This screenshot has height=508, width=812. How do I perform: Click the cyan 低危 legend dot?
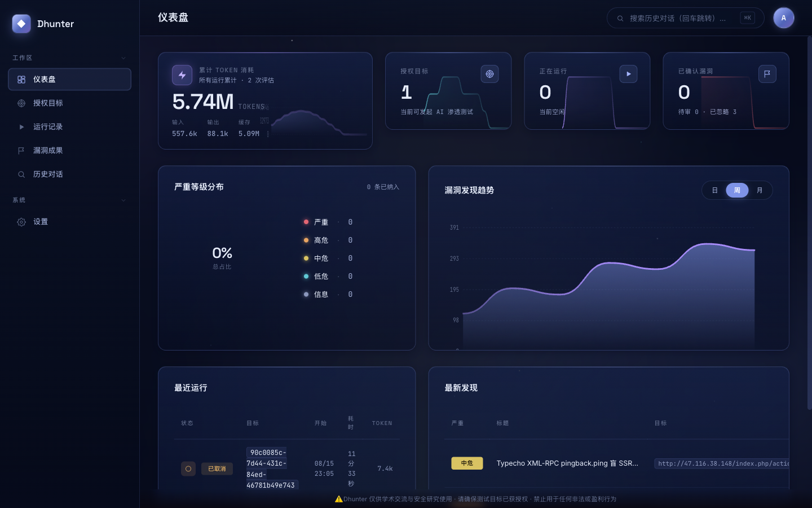[306, 277]
